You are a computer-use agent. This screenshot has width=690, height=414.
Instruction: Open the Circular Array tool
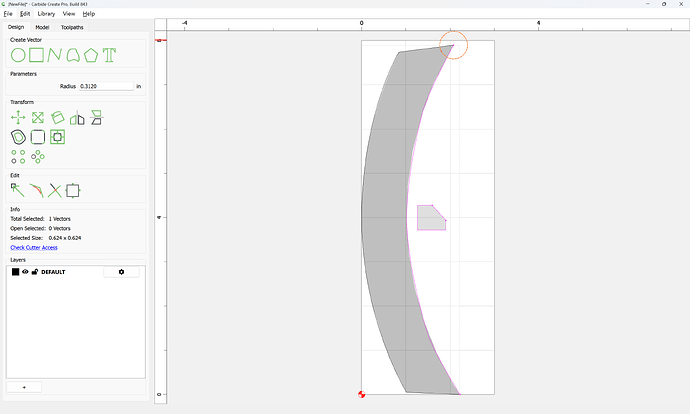point(38,157)
